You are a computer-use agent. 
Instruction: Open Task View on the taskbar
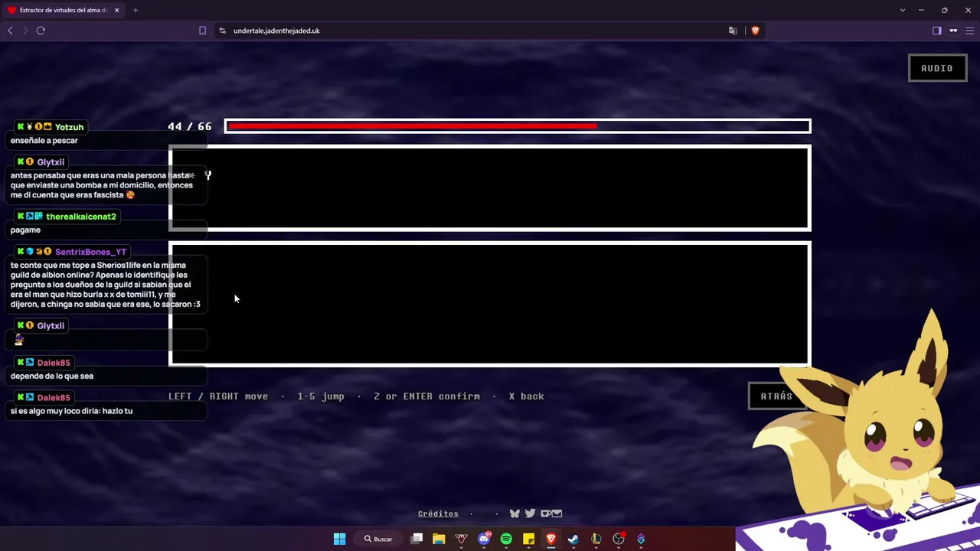[x=416, y=539]
